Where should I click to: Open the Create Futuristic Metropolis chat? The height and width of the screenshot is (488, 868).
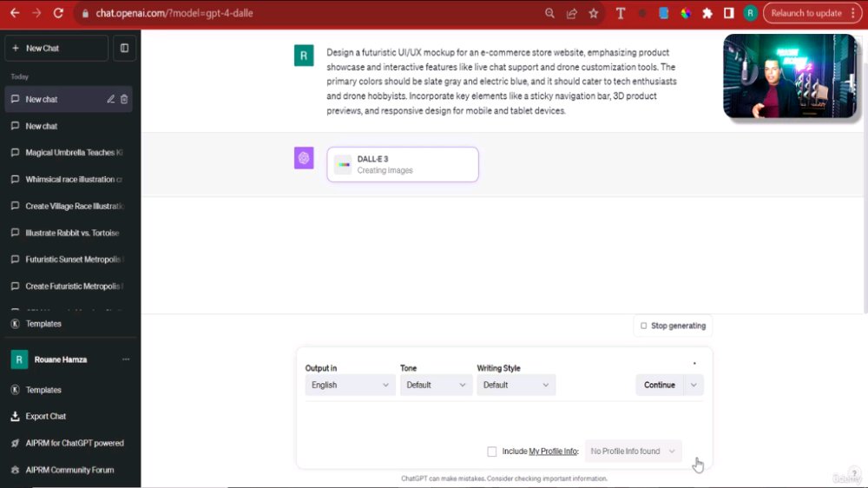click(x=69, y=287)
